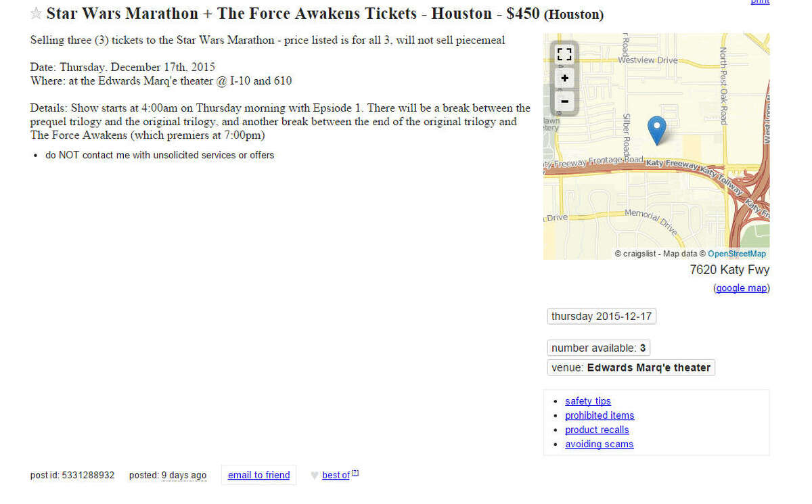
Task: Open the OpenStreetMap attribution link
Action: pyautogui.click(x=737, y=254)
